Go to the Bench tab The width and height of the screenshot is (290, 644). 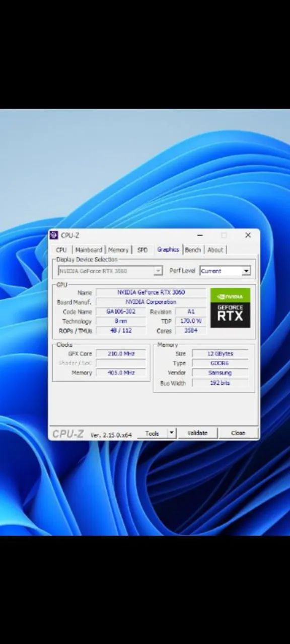(x=192, y=250)
